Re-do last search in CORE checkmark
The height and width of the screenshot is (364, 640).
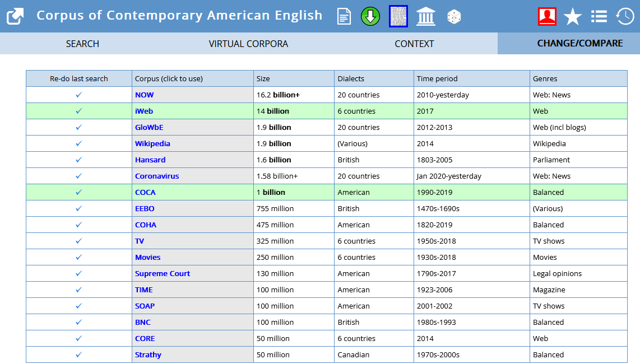pos(79,339)
